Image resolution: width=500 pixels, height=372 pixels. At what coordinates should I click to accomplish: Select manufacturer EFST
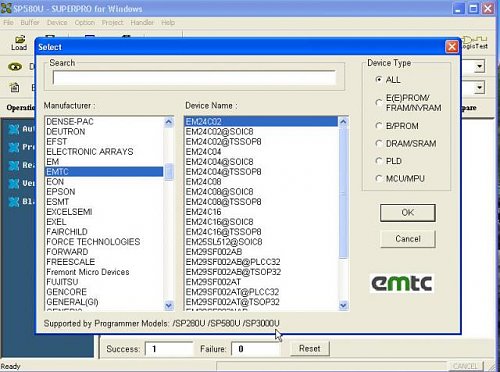click(104, 142)
